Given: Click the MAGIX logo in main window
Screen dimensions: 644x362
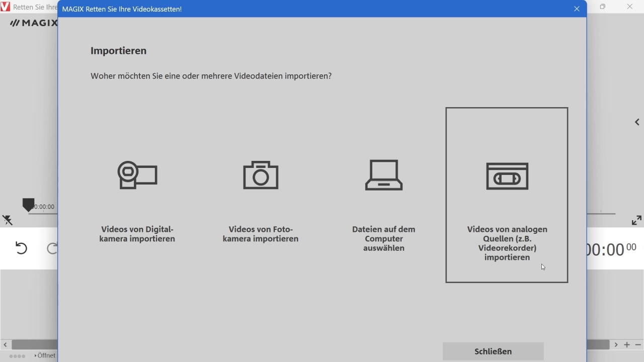Looking at the screenshot, I should pos(34,23).
